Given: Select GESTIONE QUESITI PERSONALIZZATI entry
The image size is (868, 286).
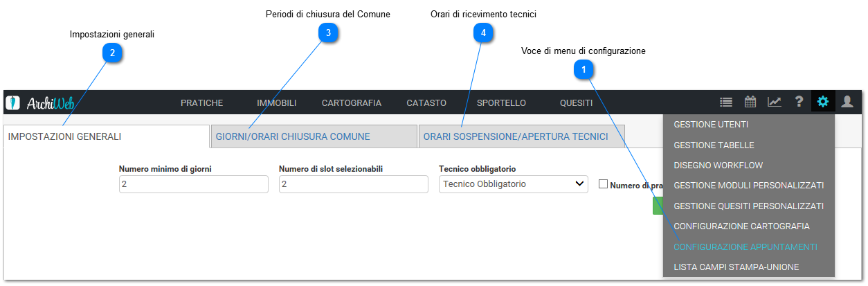Looking at the screenshot, I should pos(749,206).
